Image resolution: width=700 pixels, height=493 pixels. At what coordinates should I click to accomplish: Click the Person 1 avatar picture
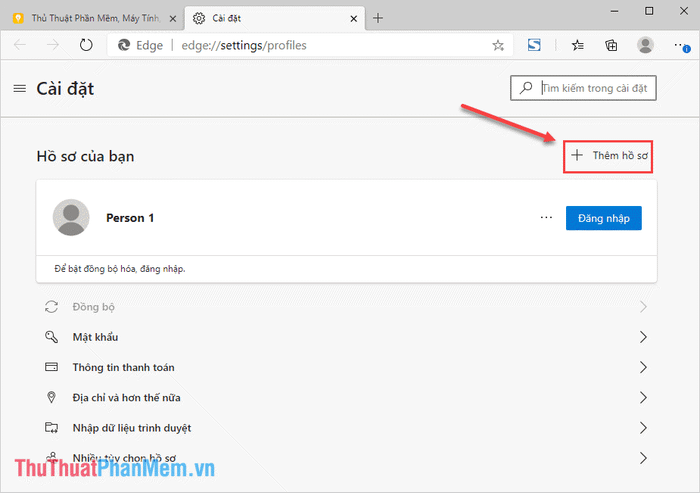[71, 217]
